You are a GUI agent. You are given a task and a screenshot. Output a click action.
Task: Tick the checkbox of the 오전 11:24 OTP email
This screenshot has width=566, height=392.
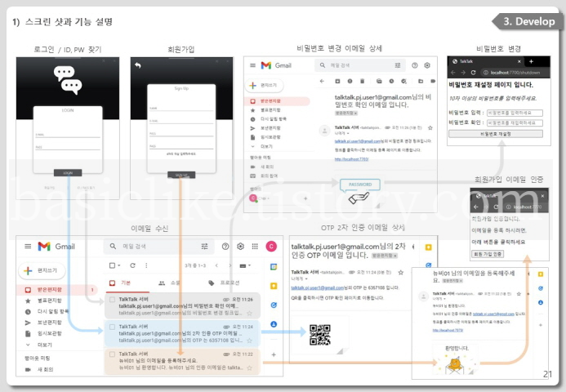[x=112, y=327]
